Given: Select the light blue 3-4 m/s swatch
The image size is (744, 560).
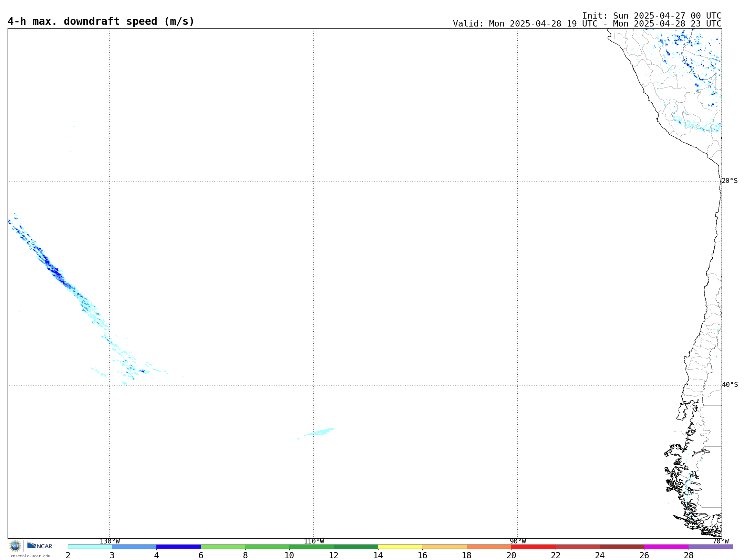Looking at the screenshot, I should click(x=134, y=547).
